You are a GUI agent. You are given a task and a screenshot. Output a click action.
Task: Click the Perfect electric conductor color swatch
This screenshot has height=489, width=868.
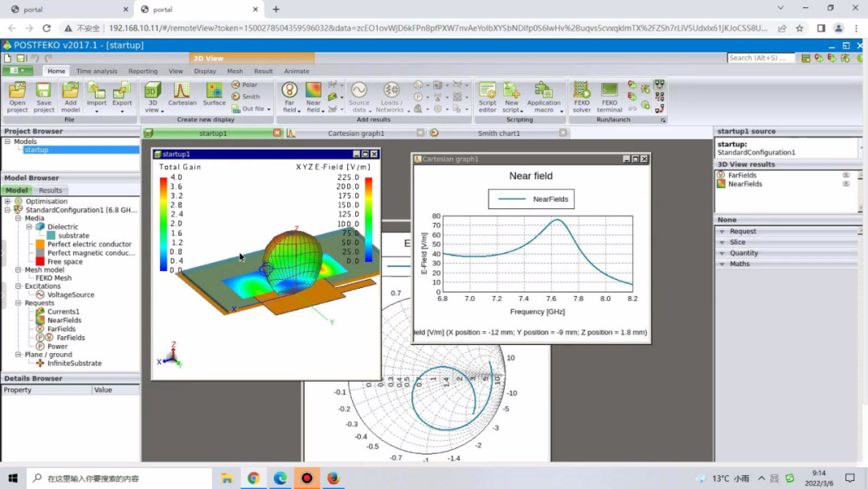pos(40,244)
